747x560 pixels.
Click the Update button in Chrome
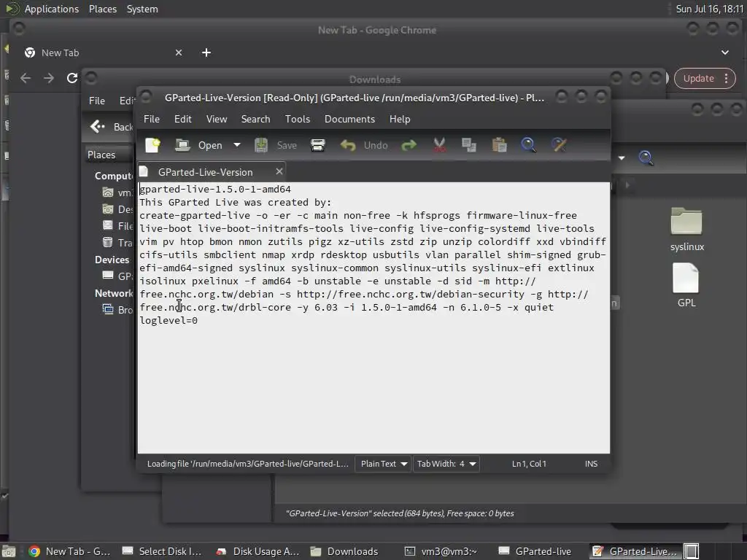pyautogui.click(x=698, y=79)
